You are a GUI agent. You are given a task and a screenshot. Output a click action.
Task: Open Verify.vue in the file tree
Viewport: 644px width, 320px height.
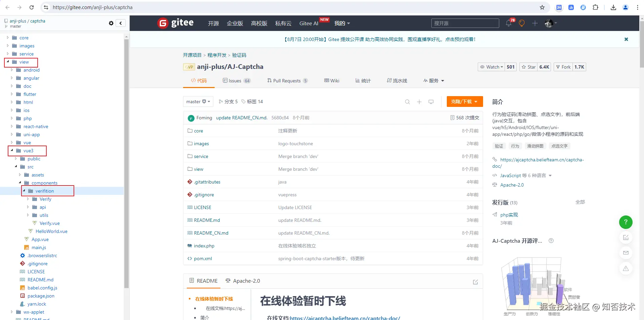click(50, 223)
